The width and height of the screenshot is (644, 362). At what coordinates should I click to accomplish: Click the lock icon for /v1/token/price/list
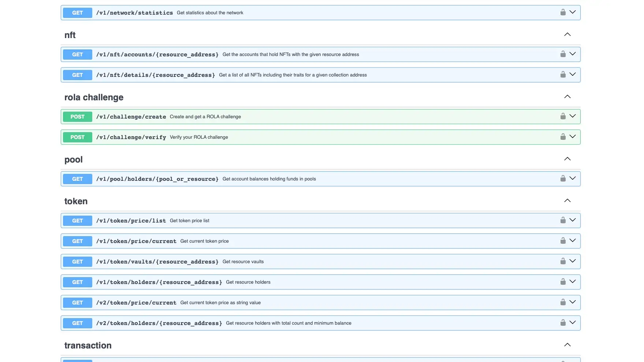(x=563, y=220)
